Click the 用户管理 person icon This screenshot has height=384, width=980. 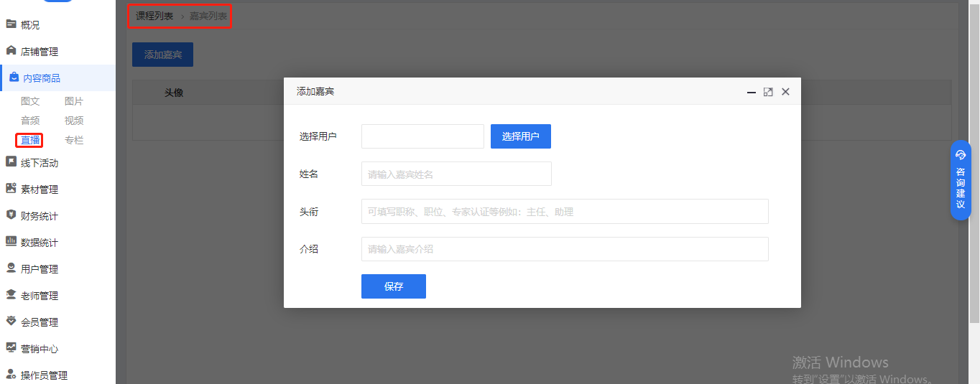11,268
